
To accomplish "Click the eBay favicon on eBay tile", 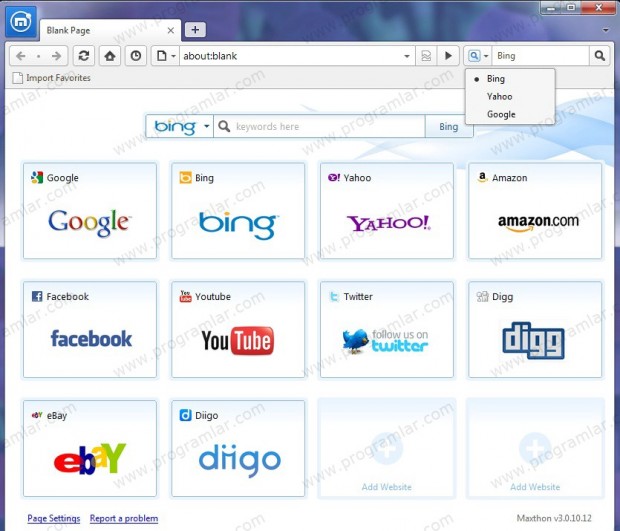I will (x=37, y=415).
